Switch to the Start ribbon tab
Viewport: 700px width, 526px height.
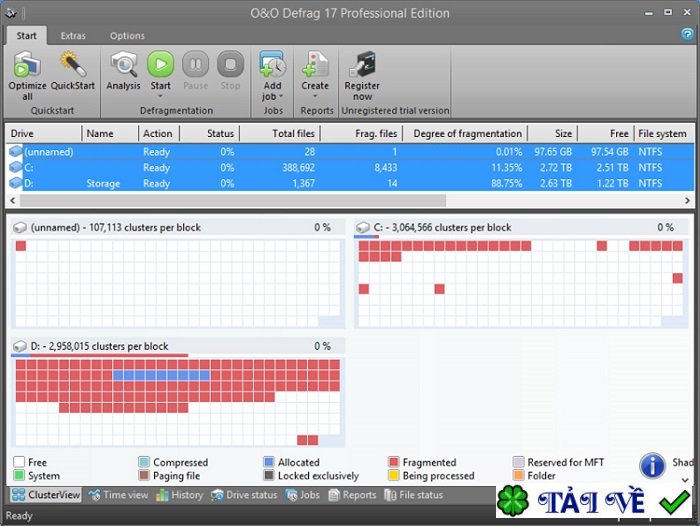[26, 36]
